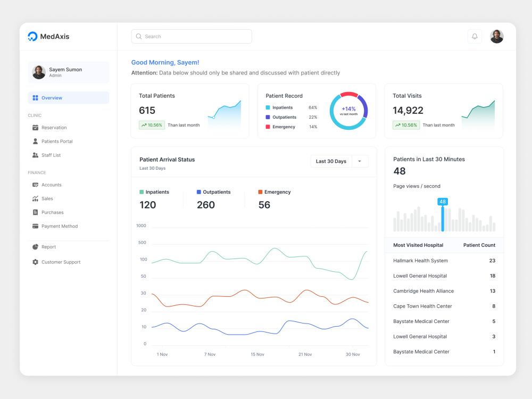This screenshot has height=399, width=532.
Task: Click the 15 Nov axis label
Action: point(257,354)
